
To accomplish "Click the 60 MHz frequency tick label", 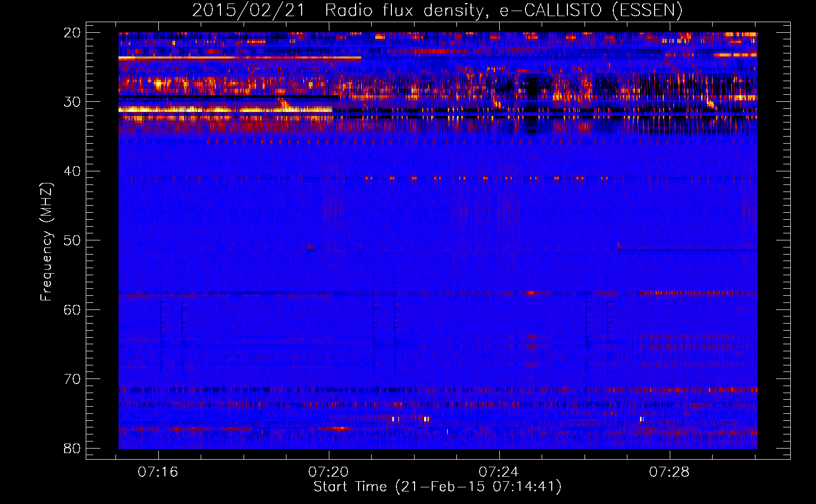I will coord(72,309).
